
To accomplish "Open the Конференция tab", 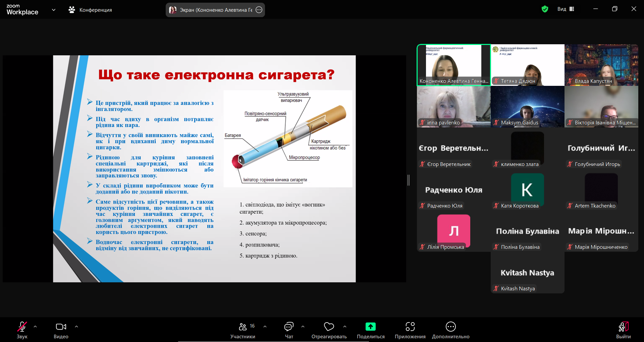I will point(90,10).
